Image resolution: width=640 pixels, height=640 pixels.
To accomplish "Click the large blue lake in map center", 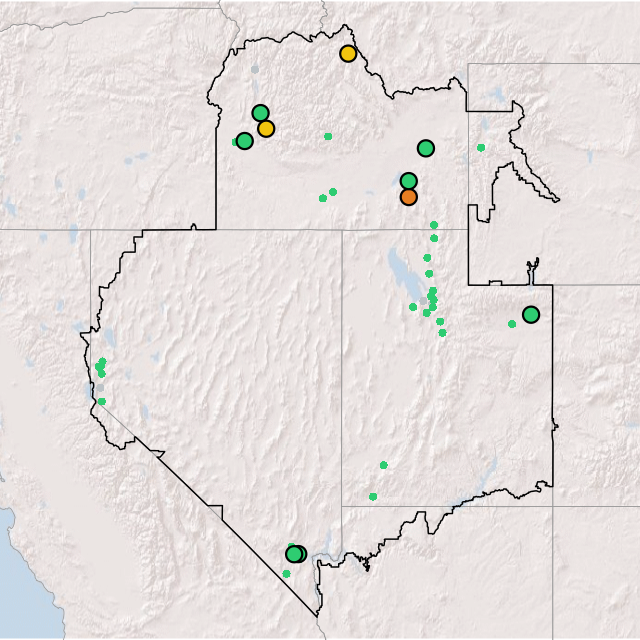I will pyautogui.click(x=398, y=268).
